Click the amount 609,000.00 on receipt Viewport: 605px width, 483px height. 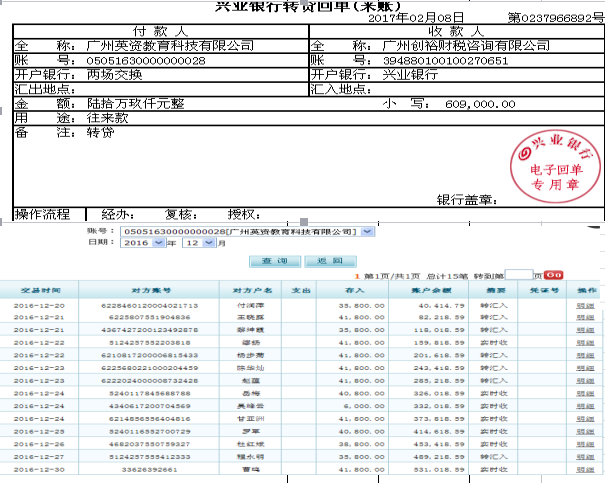click(480, 104)
